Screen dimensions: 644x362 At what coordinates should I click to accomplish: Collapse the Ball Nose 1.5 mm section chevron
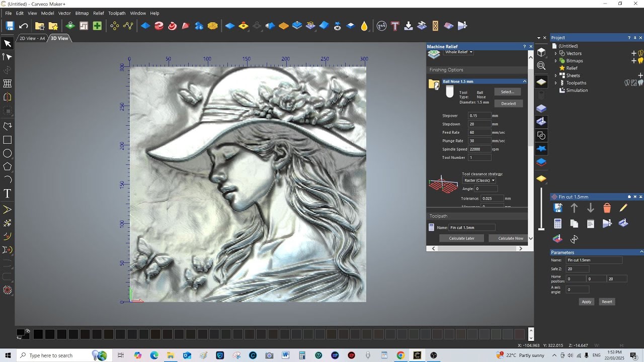(x=525, y=81)
